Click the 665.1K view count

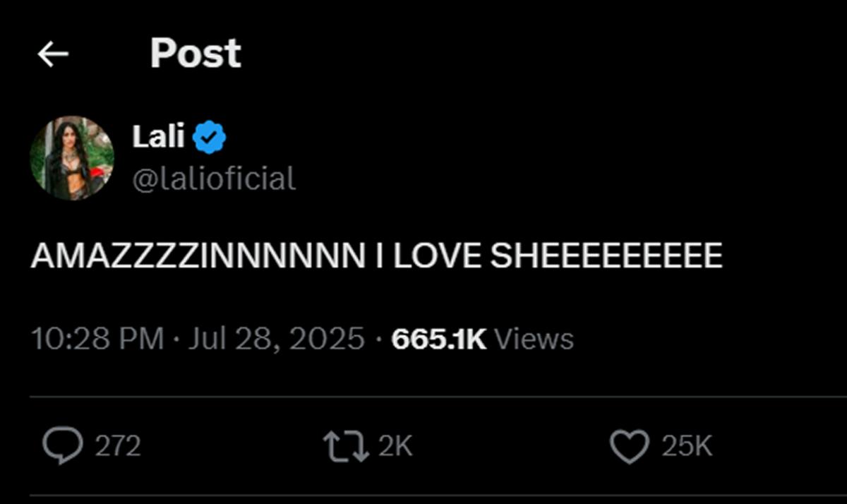439,339
